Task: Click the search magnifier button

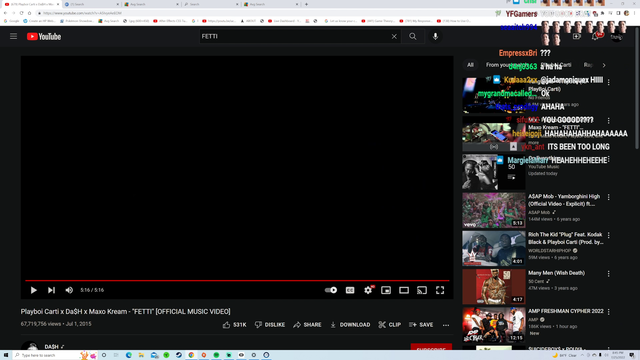Action: coord(413,36)
